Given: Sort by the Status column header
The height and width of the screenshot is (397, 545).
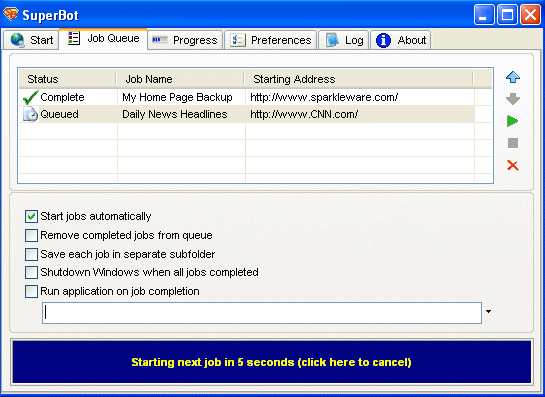Looking at the screenshot, I should coord(67,79).
